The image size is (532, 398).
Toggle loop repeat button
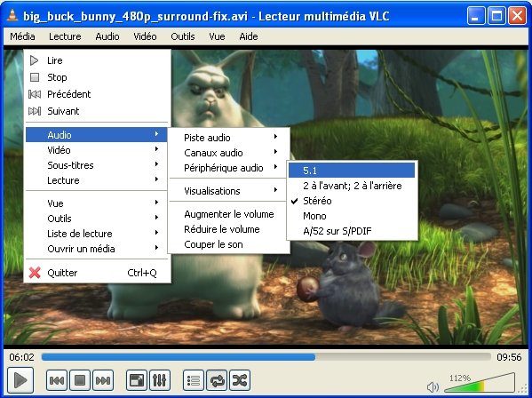pos(217,380)
